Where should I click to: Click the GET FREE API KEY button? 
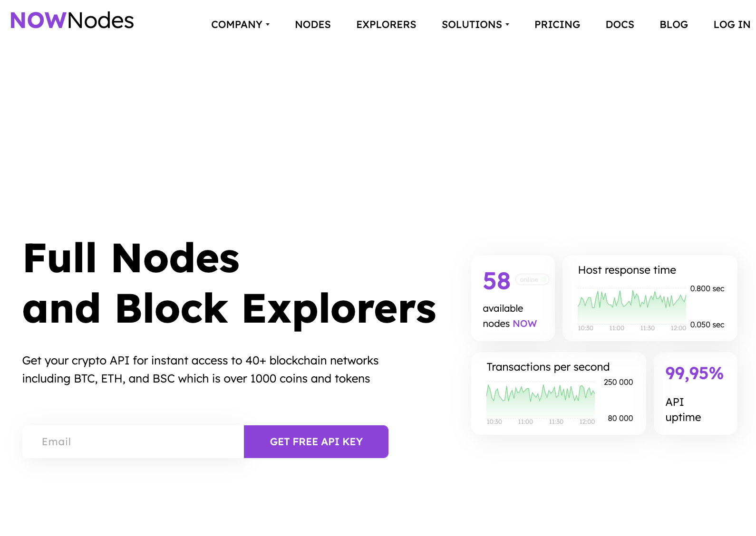[x=316, y=441]
